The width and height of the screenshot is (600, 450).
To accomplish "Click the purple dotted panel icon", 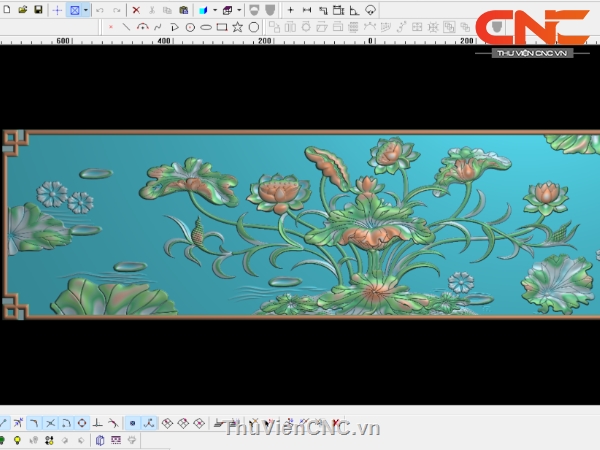I will click(116, 440).
